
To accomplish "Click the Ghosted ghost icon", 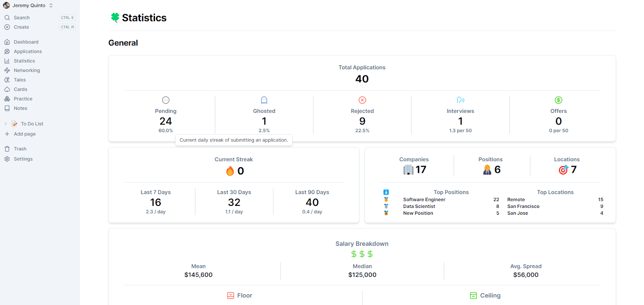I will pos(264,100).
